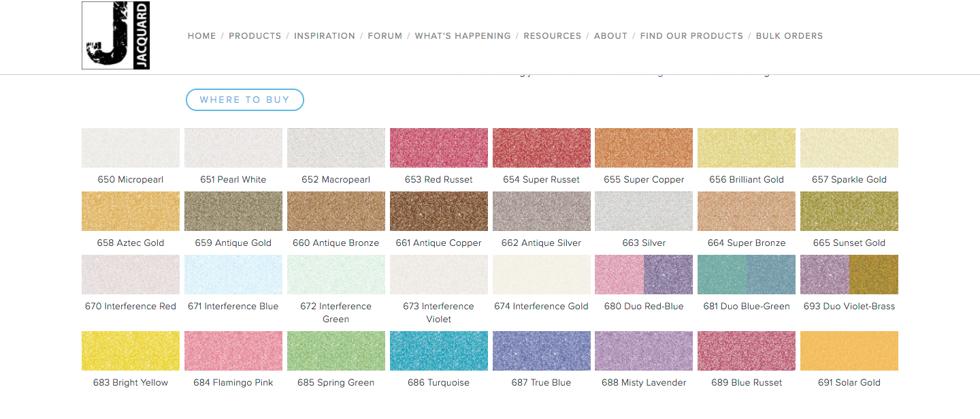The image size is (980, 419).
Task: Go to the Inspiration menu item
Action: click(325, 36)
